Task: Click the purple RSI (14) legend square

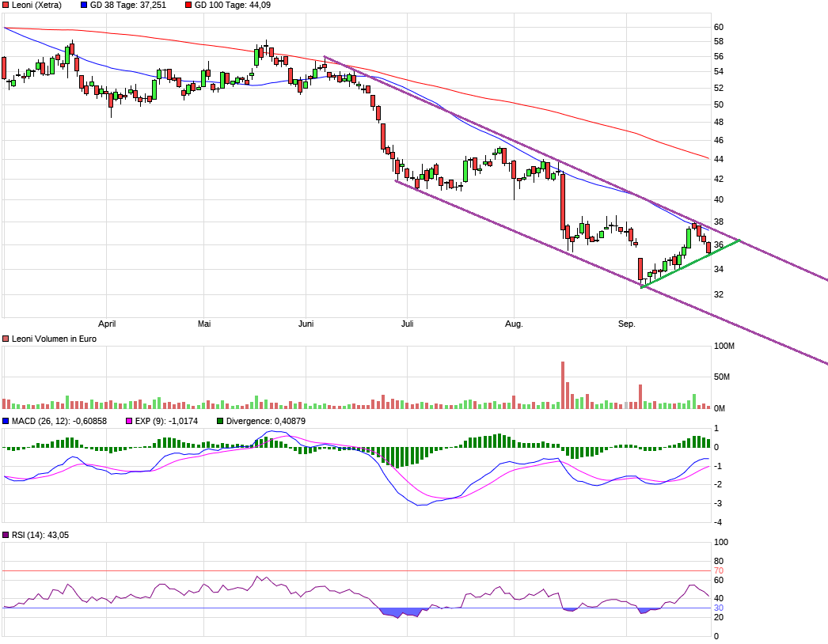Action: coord(6,536)
